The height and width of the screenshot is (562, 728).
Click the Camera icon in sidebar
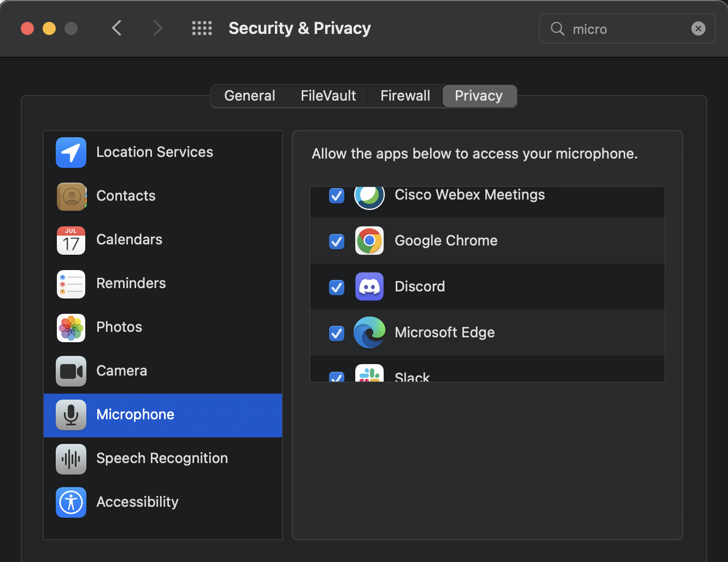click(71, 371)
